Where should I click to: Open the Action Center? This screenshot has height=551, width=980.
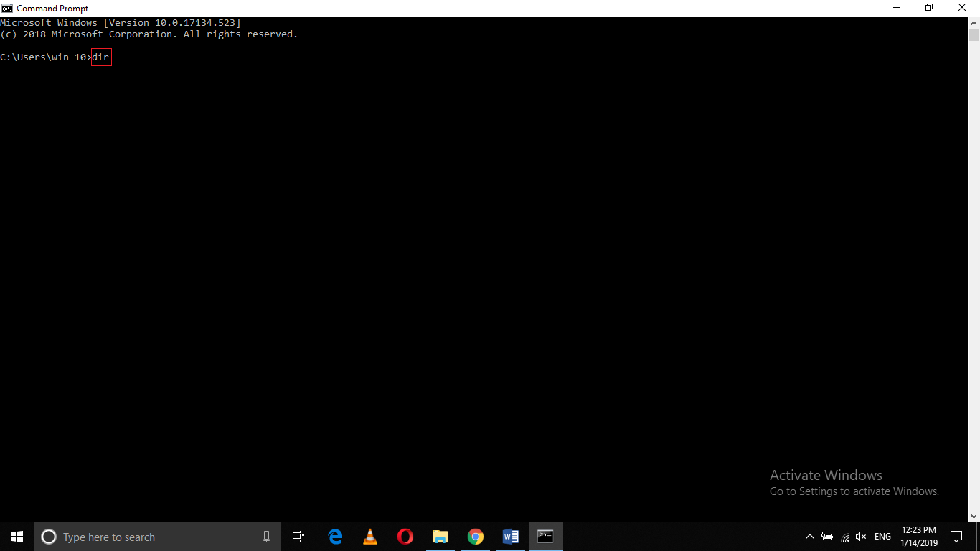(x=956, y=536)
